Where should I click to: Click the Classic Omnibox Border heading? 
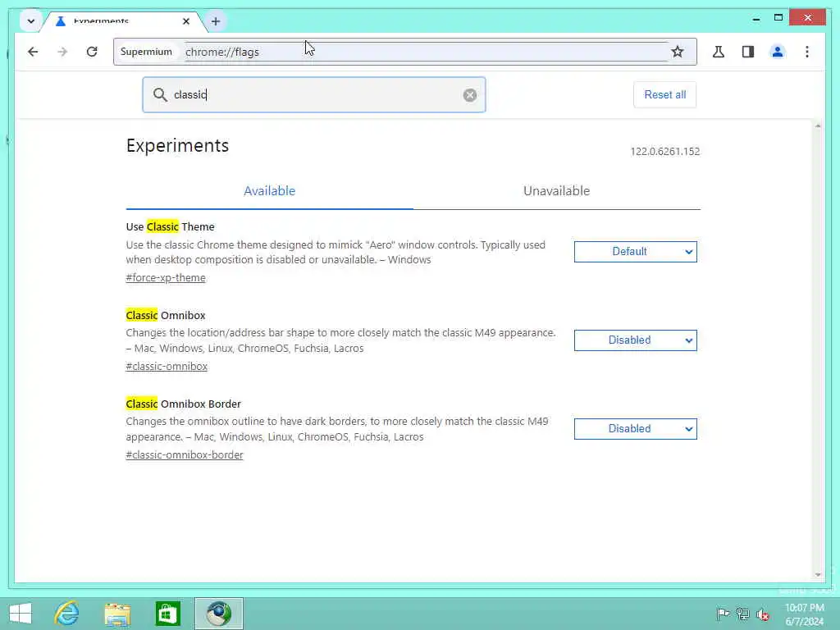point(183,404)
